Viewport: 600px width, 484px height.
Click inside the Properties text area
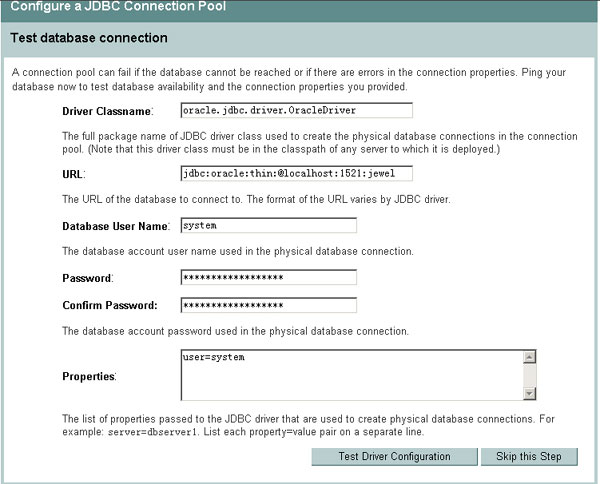click(x=351, y=375)
